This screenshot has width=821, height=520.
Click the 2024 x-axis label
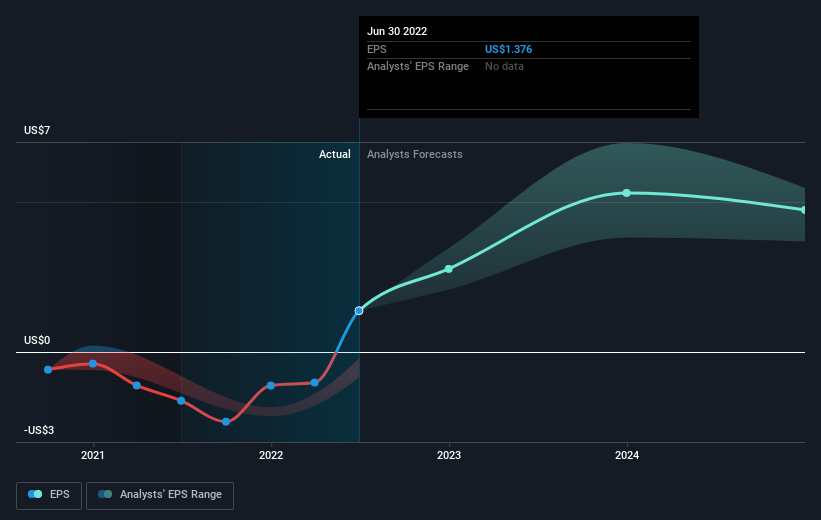pyautogui.click(x=627, y=456)
